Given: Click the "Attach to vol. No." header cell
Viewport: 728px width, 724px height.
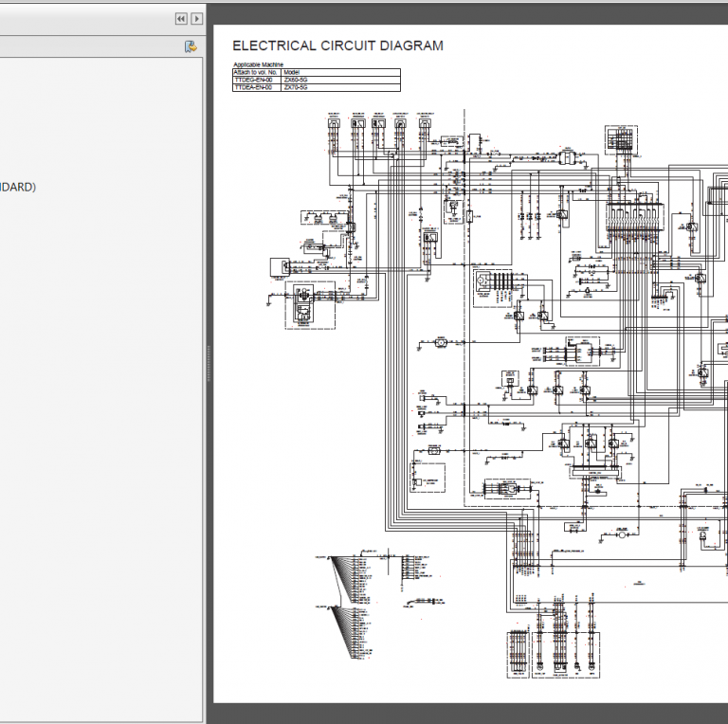Looking at the screenshot, I should point(256,72).
